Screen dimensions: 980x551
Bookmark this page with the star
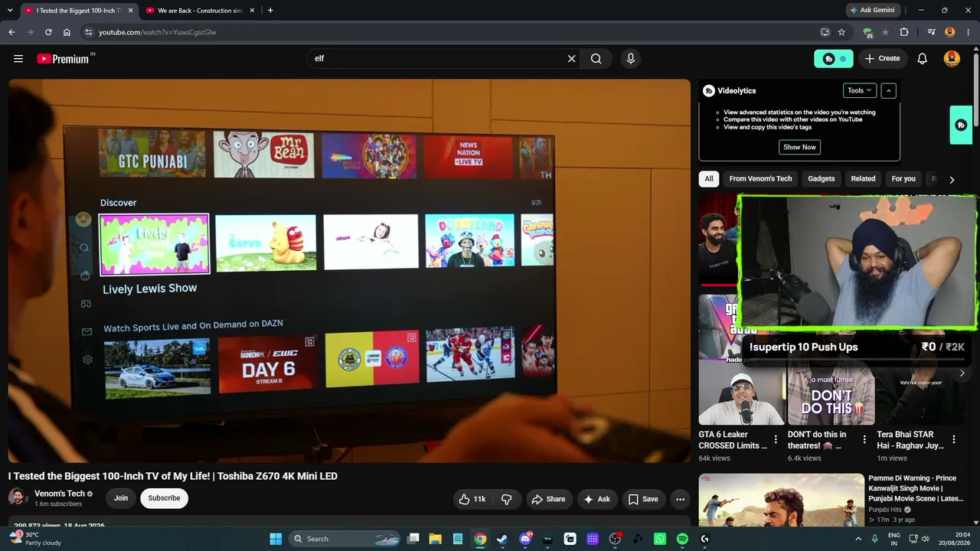[x=841, y=32]
